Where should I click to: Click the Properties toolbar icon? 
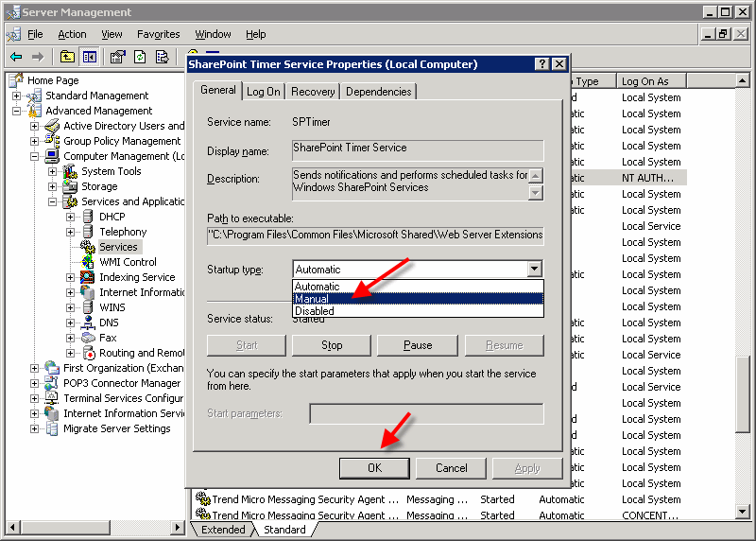pos(117,57)
